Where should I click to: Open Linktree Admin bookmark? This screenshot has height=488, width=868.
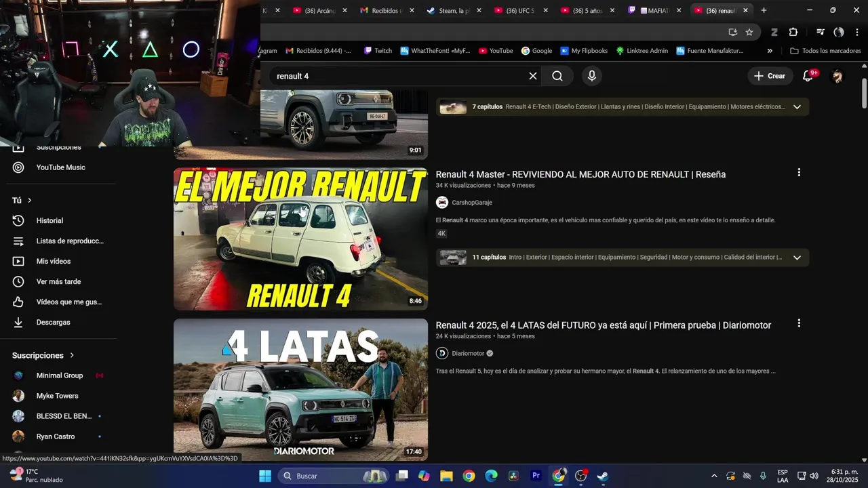pos(642,51)
